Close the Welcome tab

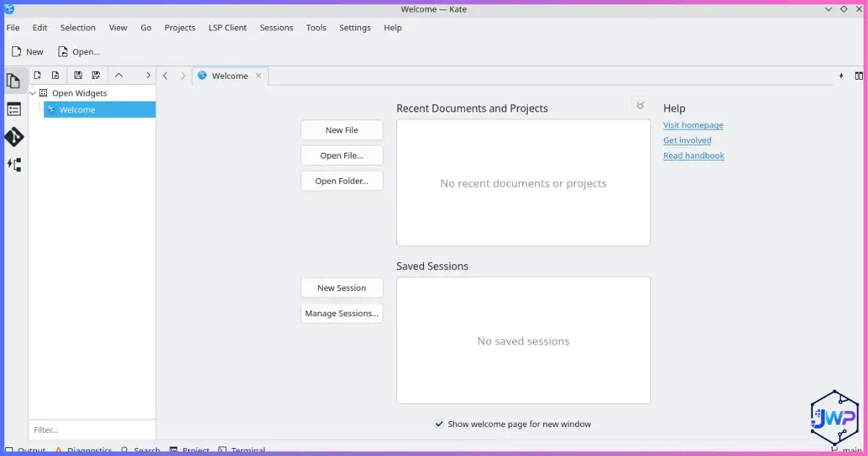coord(258,75)
